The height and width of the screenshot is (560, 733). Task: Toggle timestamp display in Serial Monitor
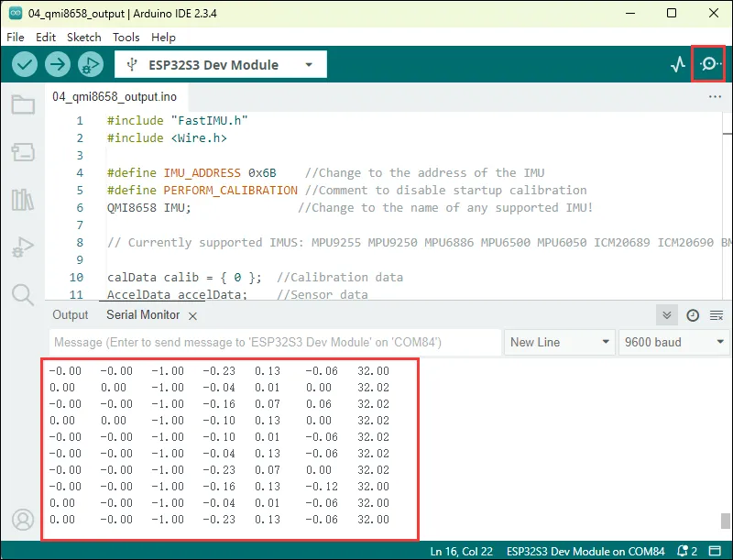pyautogui.click(x=693, y=315)
